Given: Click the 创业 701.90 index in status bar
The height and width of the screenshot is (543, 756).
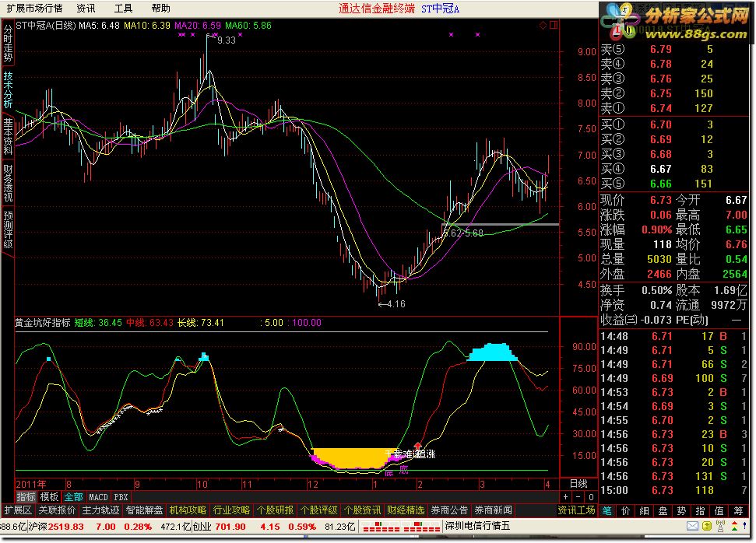Looking at the screenshot, I should click(220, 527).
